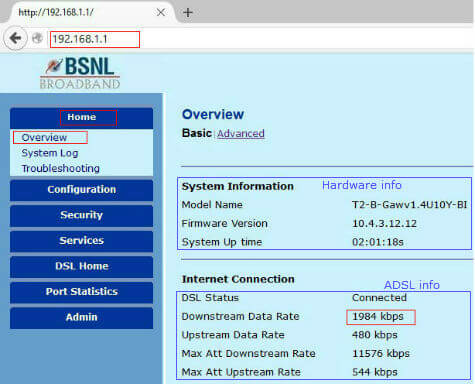
Task: Click the Max Att Upstream Rate label
Action: (x=241, y=372)
